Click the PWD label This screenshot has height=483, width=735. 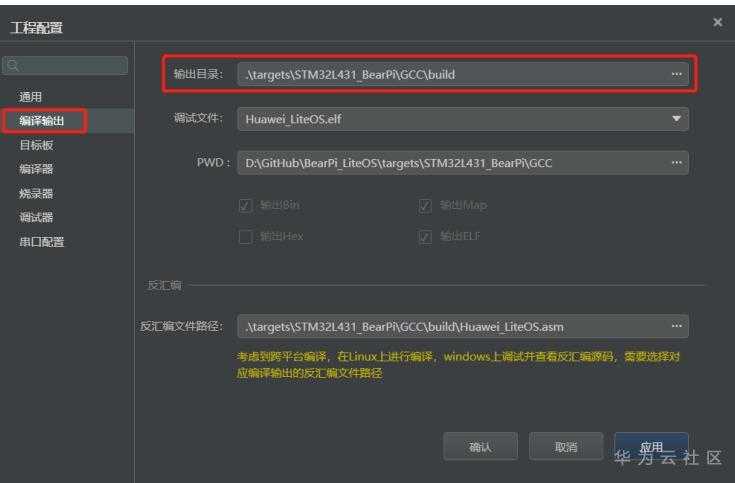[x=213, y=163]
